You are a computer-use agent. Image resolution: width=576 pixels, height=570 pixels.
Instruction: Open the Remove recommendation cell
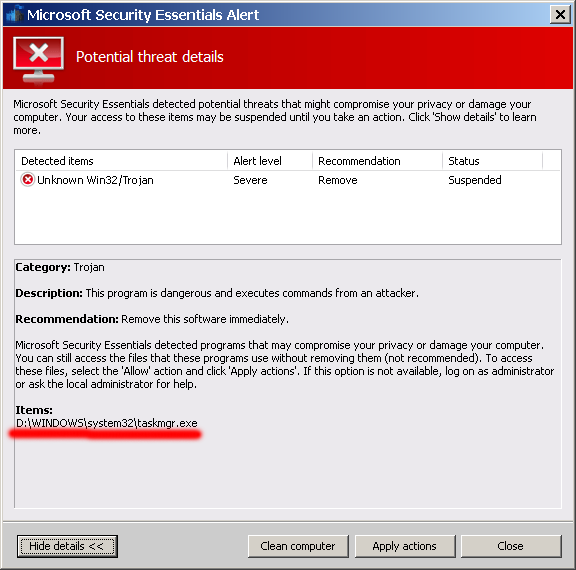coord(338,180)
